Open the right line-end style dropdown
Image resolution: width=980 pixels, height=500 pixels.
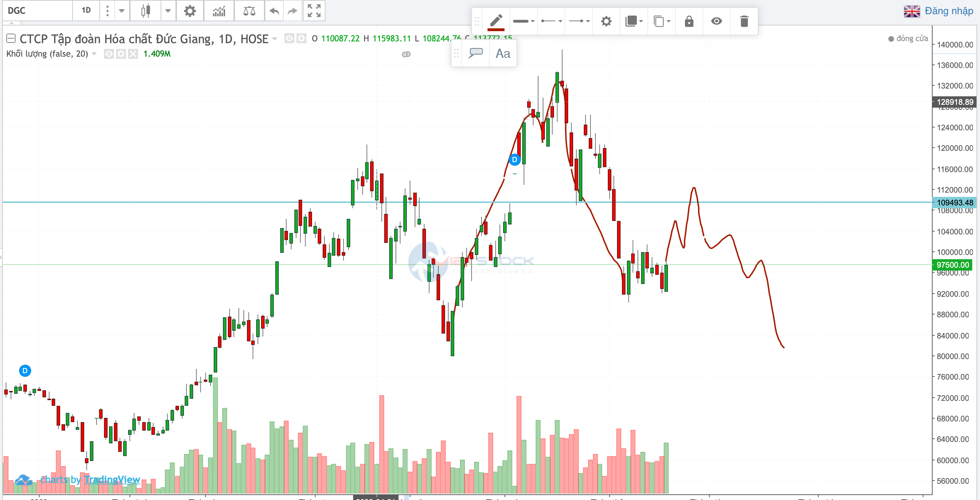[579, 21]
